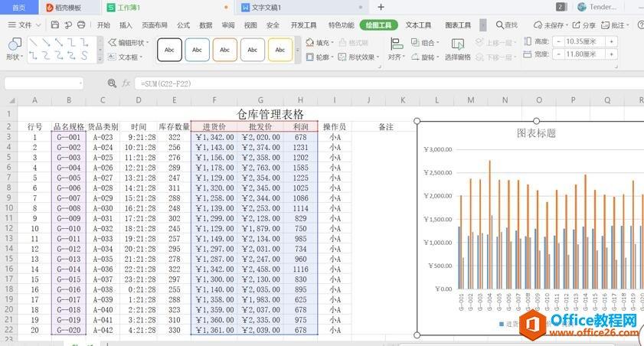The height and width of the screenshot is (346, 644).
Task: Click the zoom magnifier beside formula bar
Action: [x=112, y=83]
